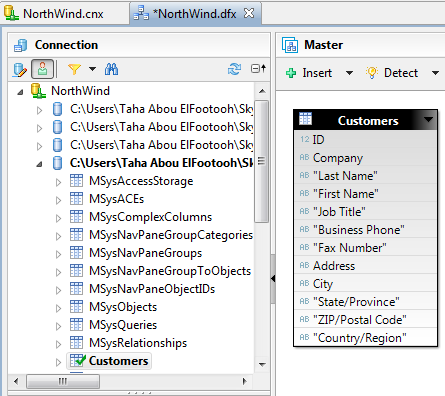Viewport: 445px width, 396px height.
Task: Click the Detect button
Action: pyautogui.click(x=392, y=73)
